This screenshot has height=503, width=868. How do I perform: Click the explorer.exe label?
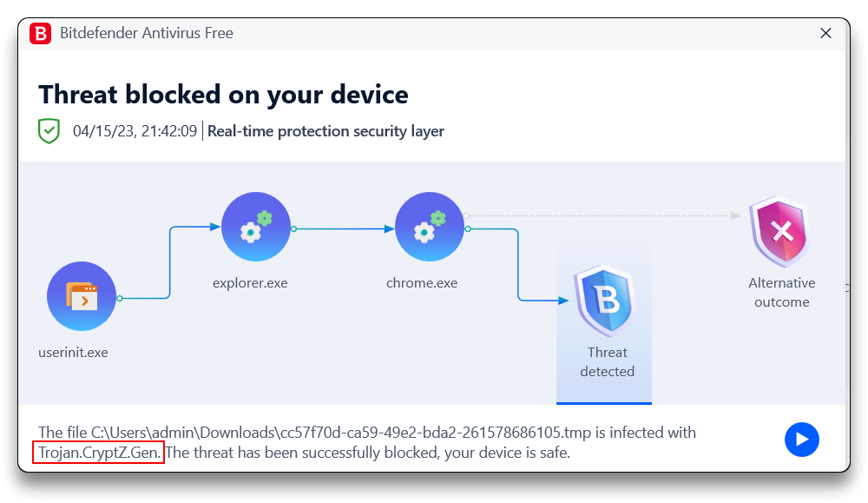tap(250, 283)
